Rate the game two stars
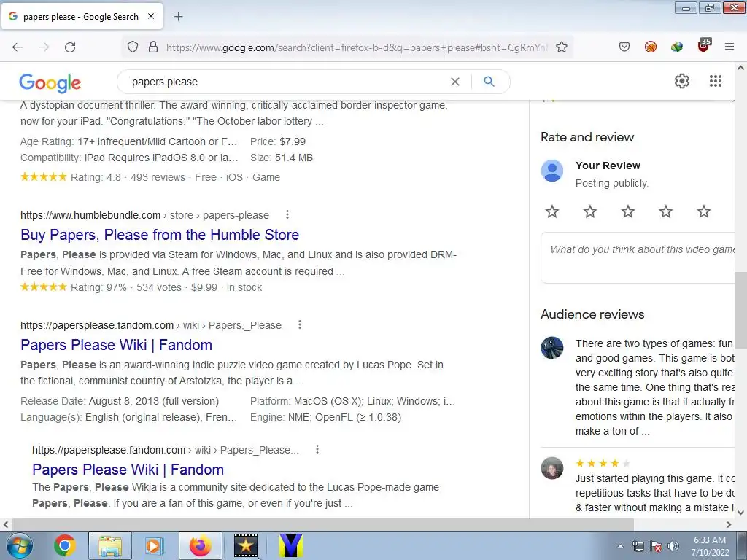The width and height of the screenshot is (747, 560). pos(590,211)
